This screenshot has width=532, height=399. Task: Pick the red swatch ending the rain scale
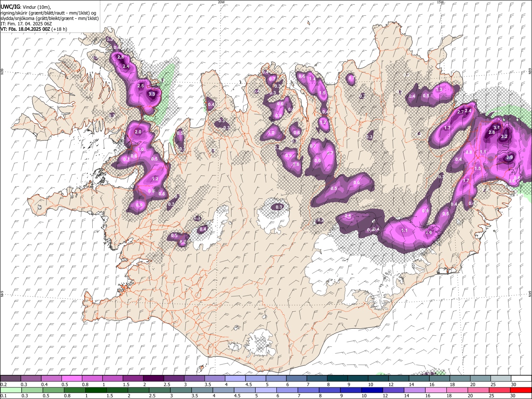[x=521, y=390]
